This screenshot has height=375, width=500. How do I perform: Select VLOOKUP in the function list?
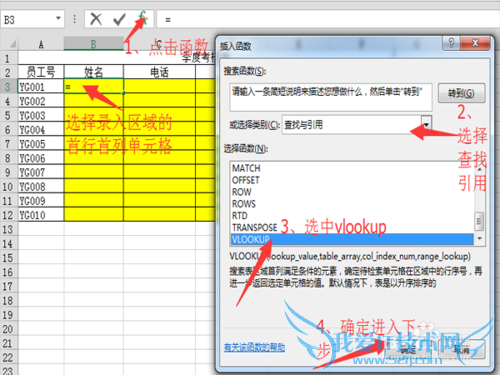pos(352,239)
